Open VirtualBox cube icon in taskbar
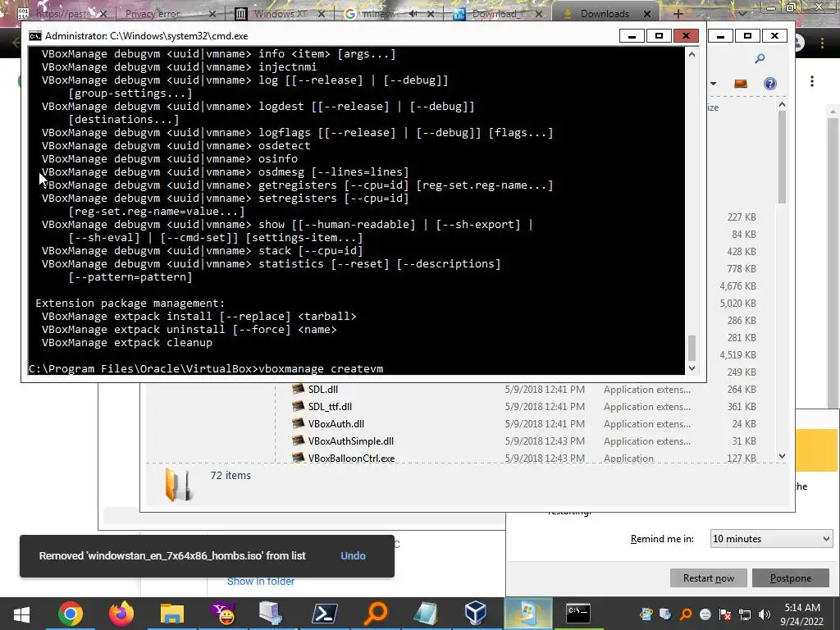The height and width of the screenshot is (630, 840). [x=476, y=614]
